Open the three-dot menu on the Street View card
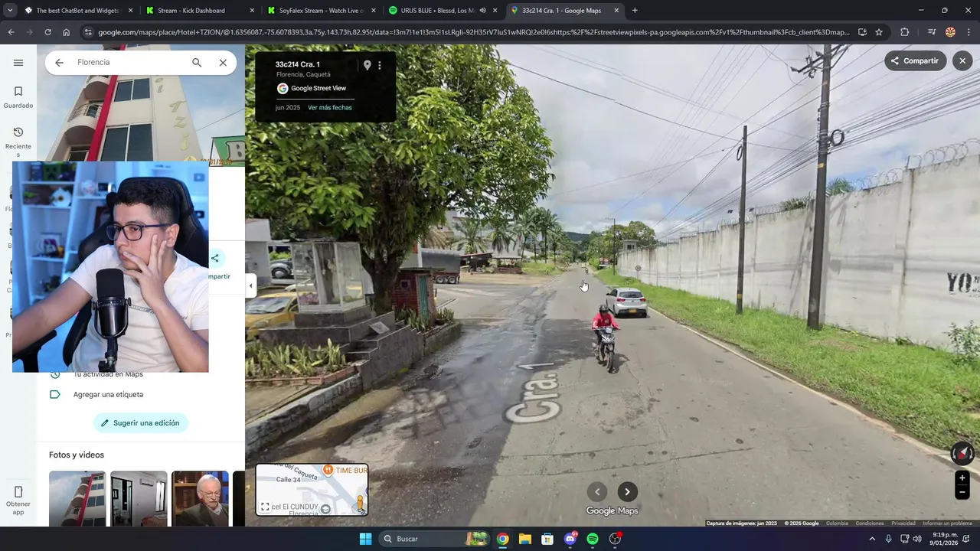 click(379, 65)
